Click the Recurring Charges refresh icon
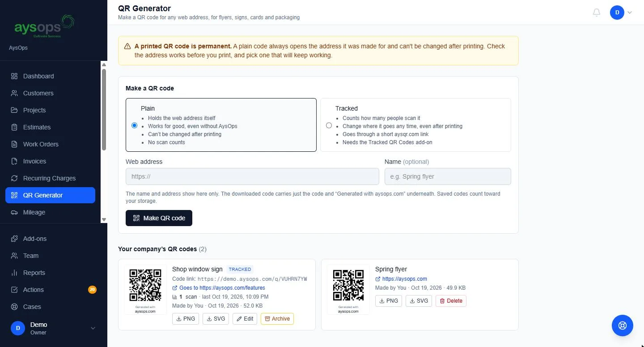This screenshot has height=347, width=644. tap(14, 178)
